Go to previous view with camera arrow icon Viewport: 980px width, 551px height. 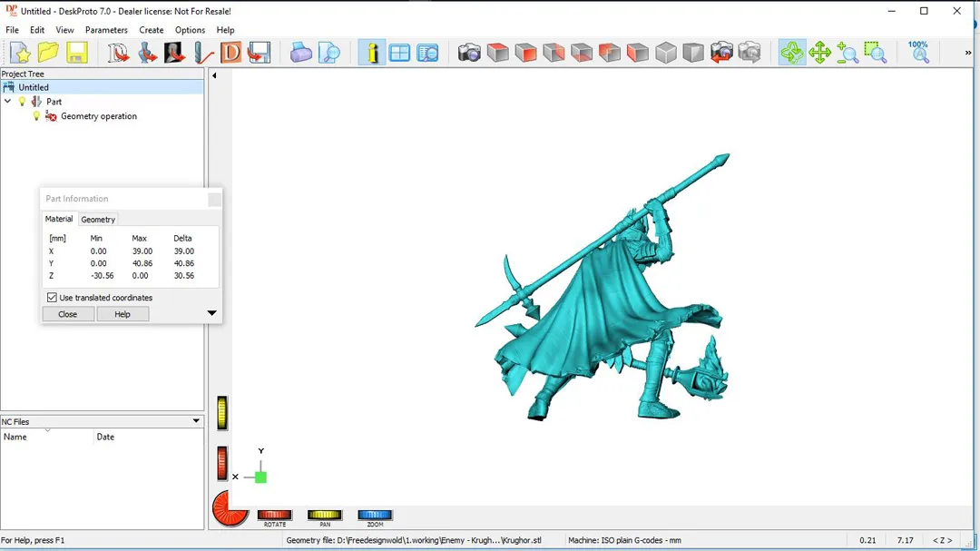[x=722, y=53]
